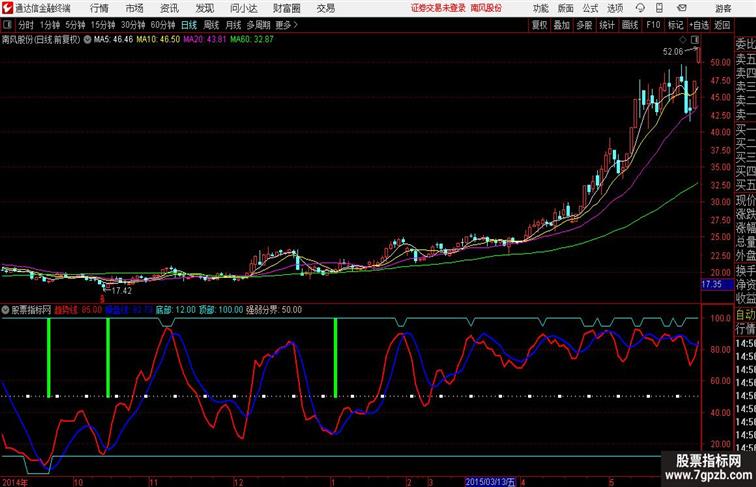The width and height of the screenshot is (756, 487).
Task: Toggle the right panel icon atop chart
Action: point(695,40)
